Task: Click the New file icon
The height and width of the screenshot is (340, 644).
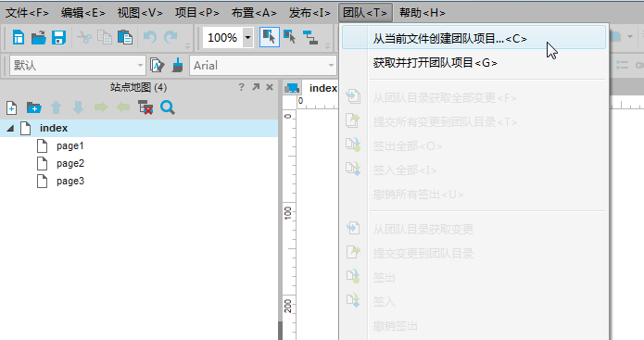Action: tap(19, 38)
